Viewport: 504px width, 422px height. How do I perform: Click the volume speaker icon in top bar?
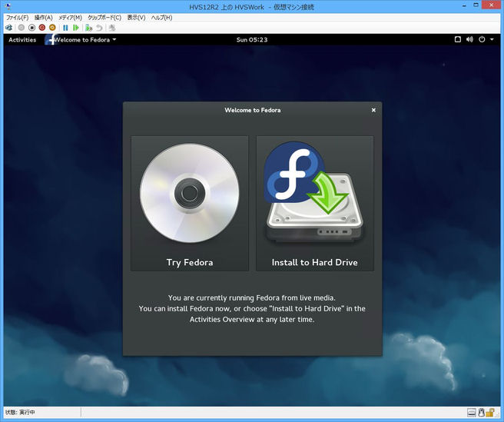coord(469,39)
